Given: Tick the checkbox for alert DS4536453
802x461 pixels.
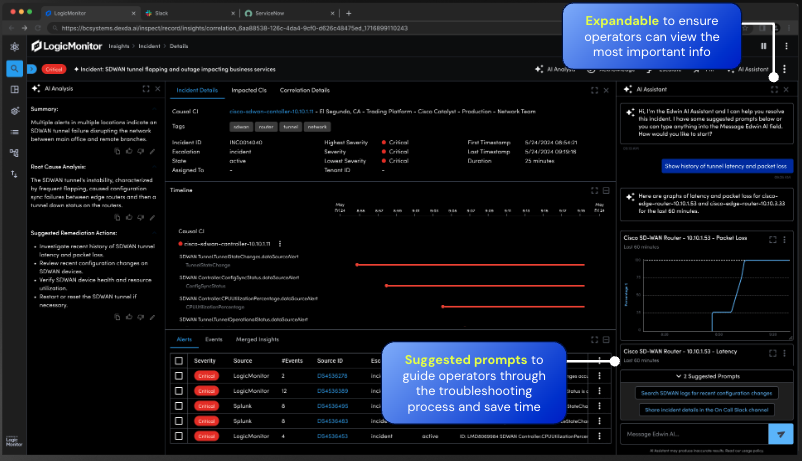Looking at the screenshot, I should point(179,436).
